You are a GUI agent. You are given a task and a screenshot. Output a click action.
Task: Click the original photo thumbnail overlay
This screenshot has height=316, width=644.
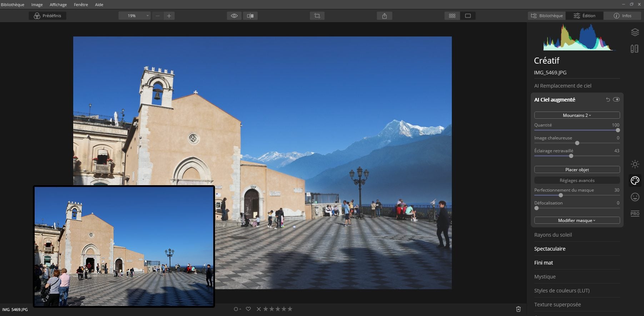[124, 246]
